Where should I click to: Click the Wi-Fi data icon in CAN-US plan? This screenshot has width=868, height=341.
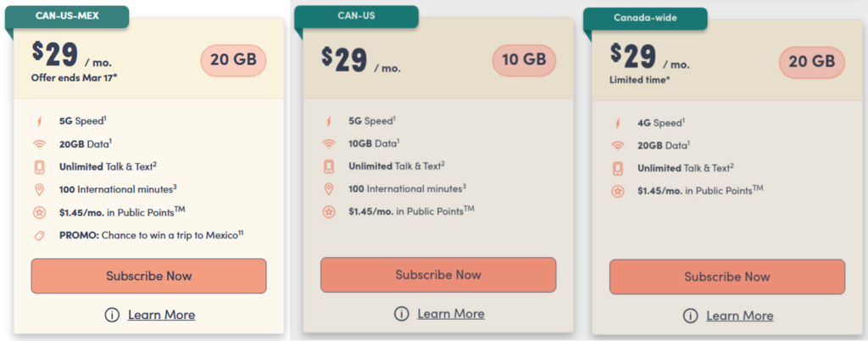tap(329, 143)
